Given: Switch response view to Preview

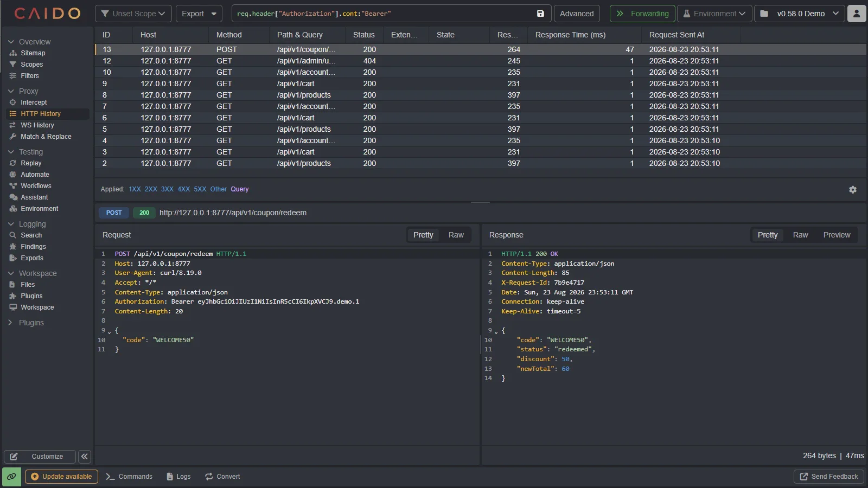Looking at the screenshot, I should pos(837,235).
